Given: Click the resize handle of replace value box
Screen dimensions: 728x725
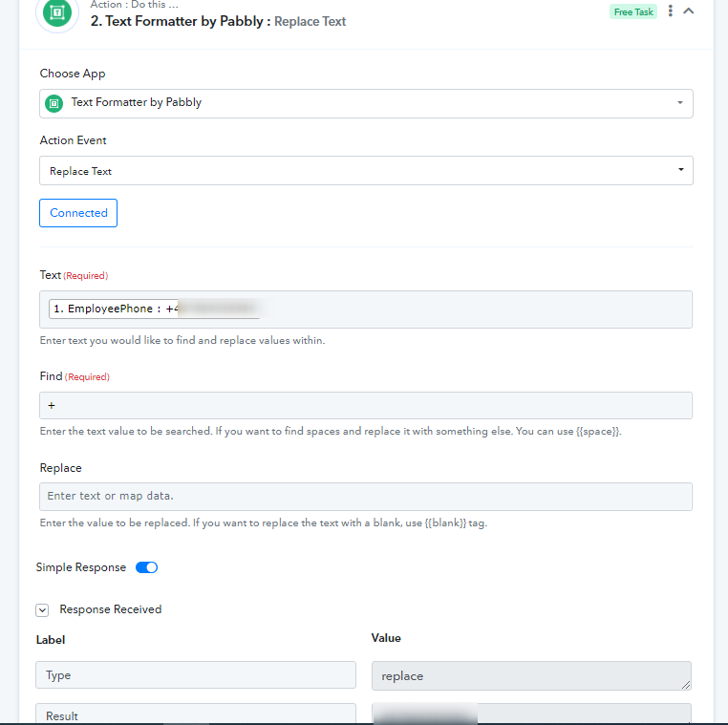Looking at the screenshot, I should 686,684.
